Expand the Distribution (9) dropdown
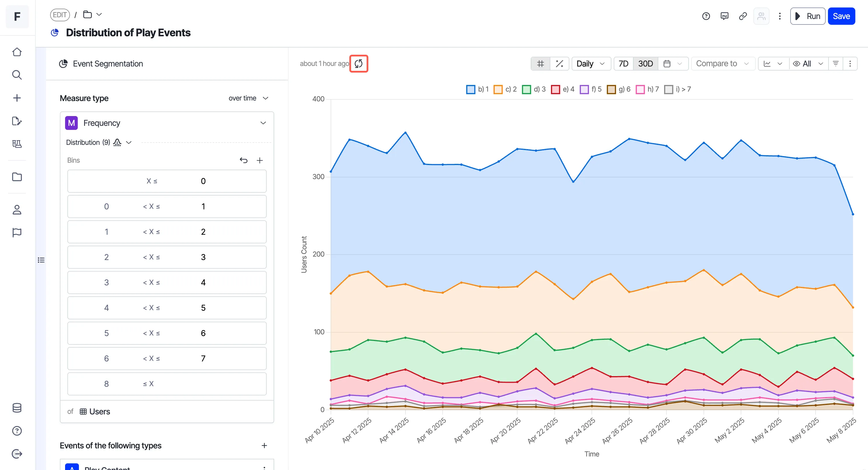868x470 pixels. tap(99, 143)
